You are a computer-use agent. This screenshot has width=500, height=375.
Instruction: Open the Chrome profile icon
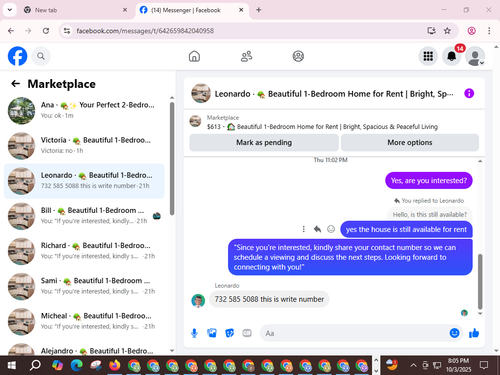coord(471,31)
